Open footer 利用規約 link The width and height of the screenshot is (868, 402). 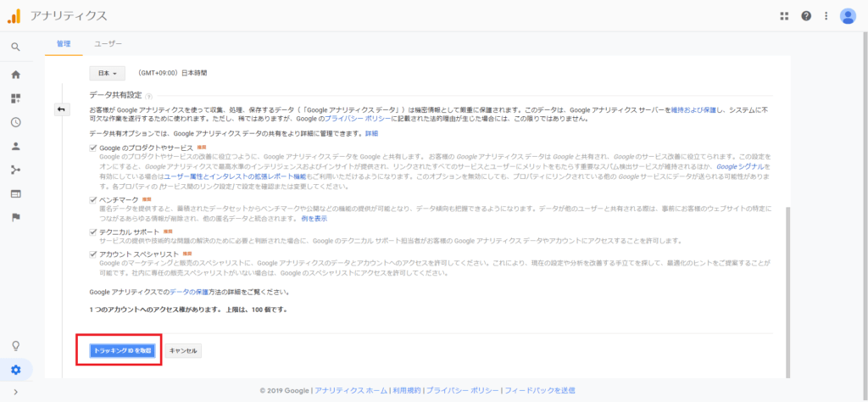coord(407,390)
